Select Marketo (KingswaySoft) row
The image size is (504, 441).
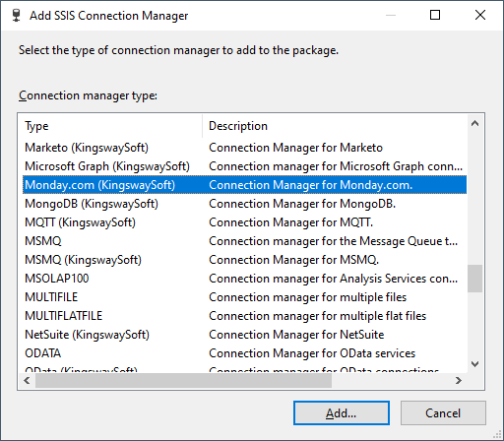click(x=244, y=148)
